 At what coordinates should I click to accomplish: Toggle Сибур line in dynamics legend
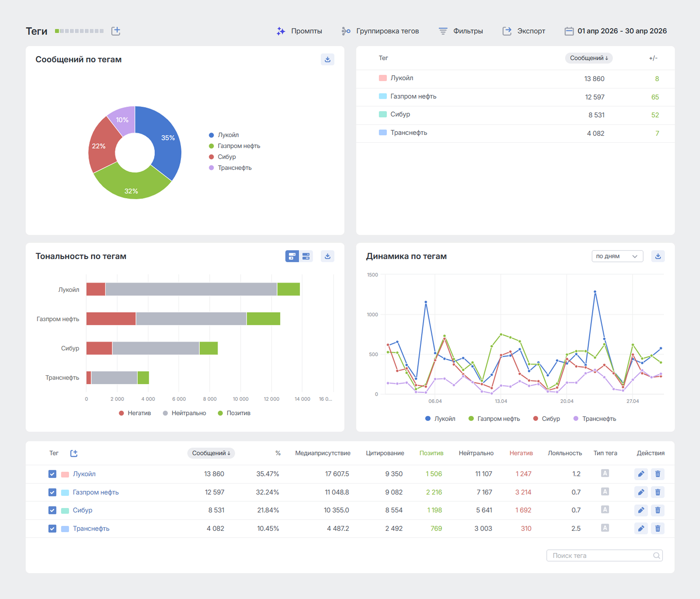point(546,419)
